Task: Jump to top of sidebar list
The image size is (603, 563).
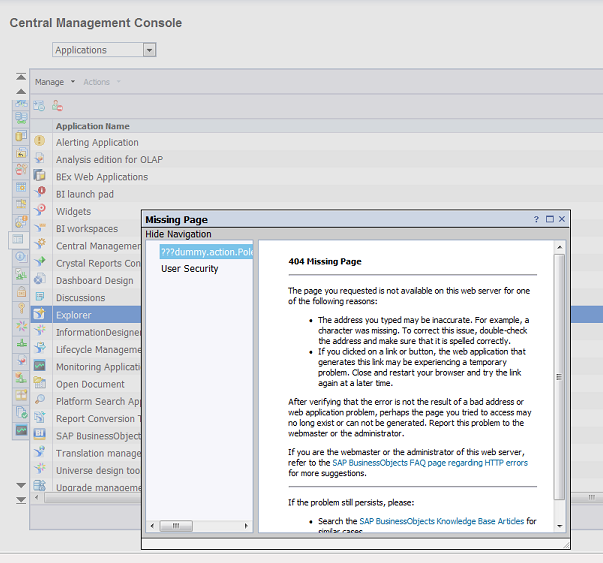Action: tap(21, 77)
